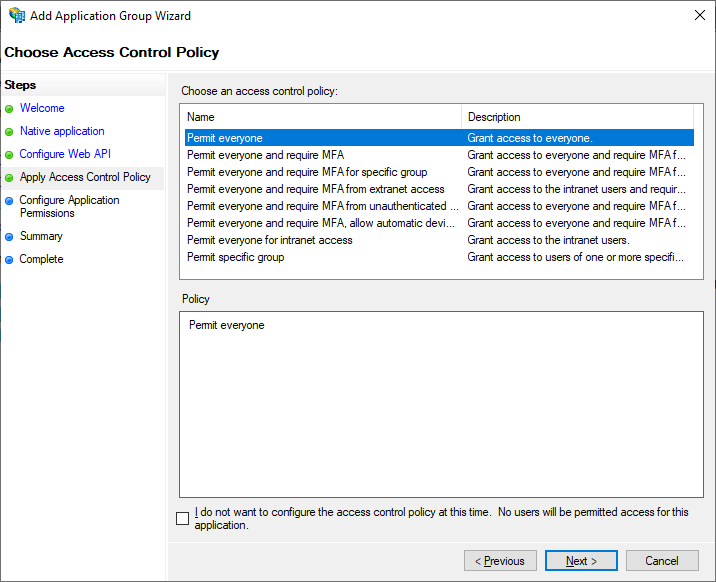Click the green bullet beside Native application
Viewport: 716px width, 582px height.
tap(9, 132)
